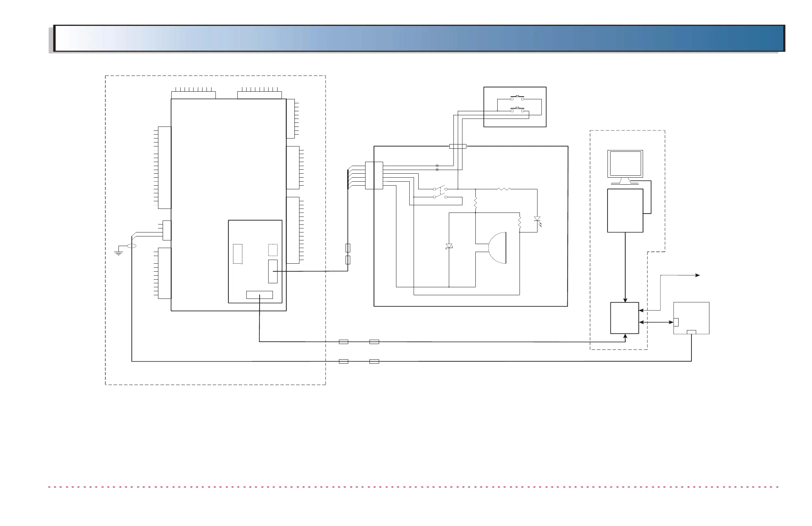The width and height of the screenshot is (812, 526).
Task: Select the taller dotted rectangle in inner module
Action: [x=237, y=254]
